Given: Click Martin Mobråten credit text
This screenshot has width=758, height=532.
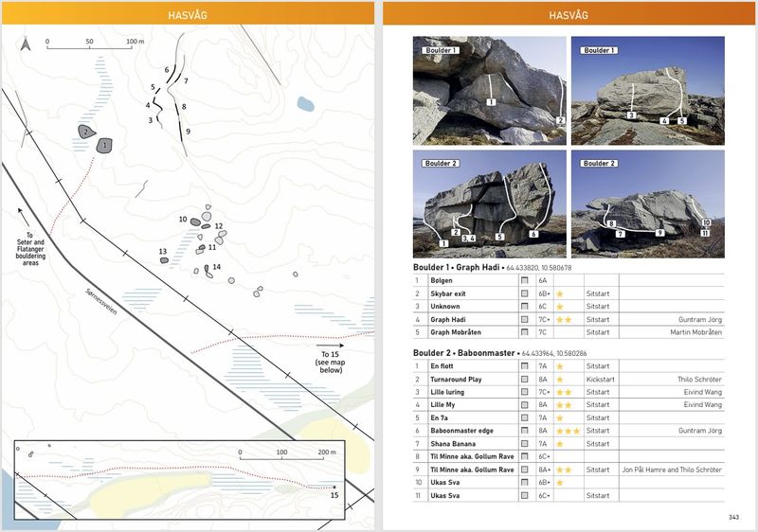Looking at the screenshot, I should pos(695,332).
